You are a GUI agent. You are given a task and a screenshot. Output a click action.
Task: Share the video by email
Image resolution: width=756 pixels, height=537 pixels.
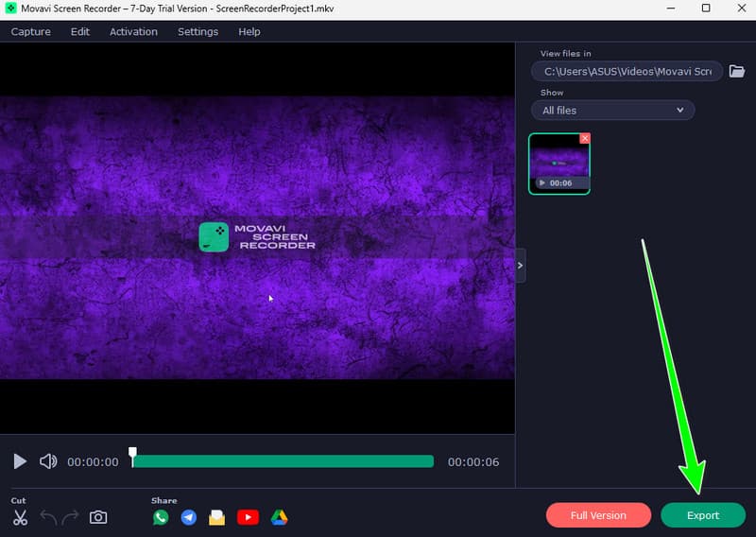tap(217, 517)
